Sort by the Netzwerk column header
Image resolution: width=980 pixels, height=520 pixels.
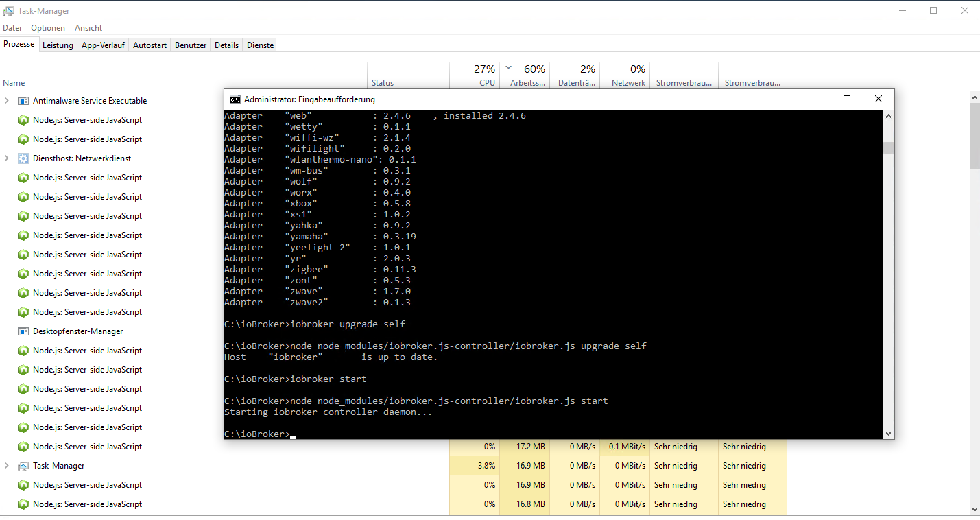(625, 75)
